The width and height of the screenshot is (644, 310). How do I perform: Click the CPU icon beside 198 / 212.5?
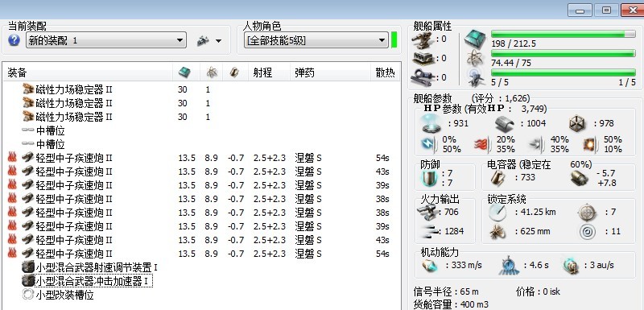coord(475,39)
